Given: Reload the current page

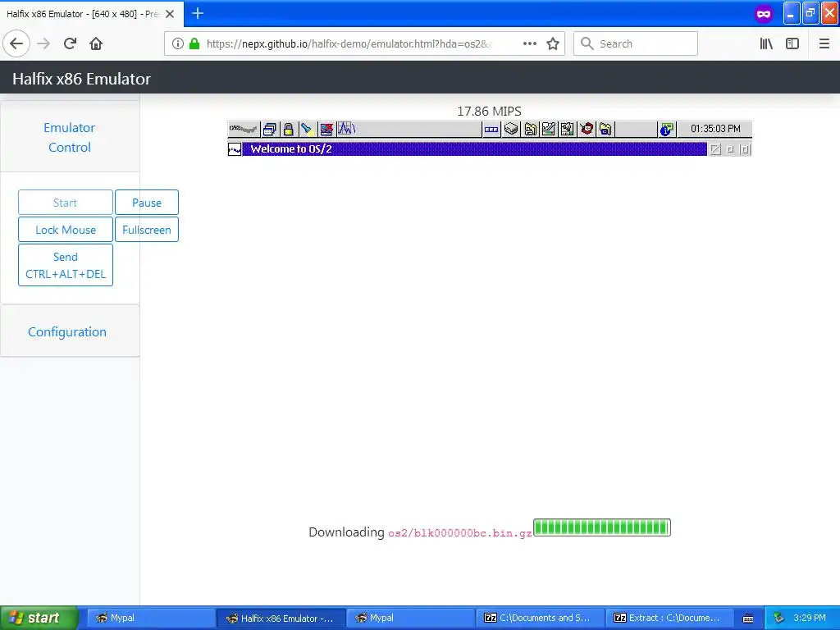Looking at the screenshot, I should [70, 44].
